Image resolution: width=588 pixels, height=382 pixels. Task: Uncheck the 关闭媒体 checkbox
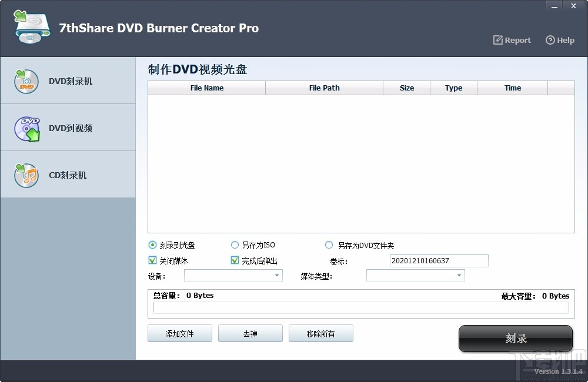pyautogui.click(x=152, y=260)
